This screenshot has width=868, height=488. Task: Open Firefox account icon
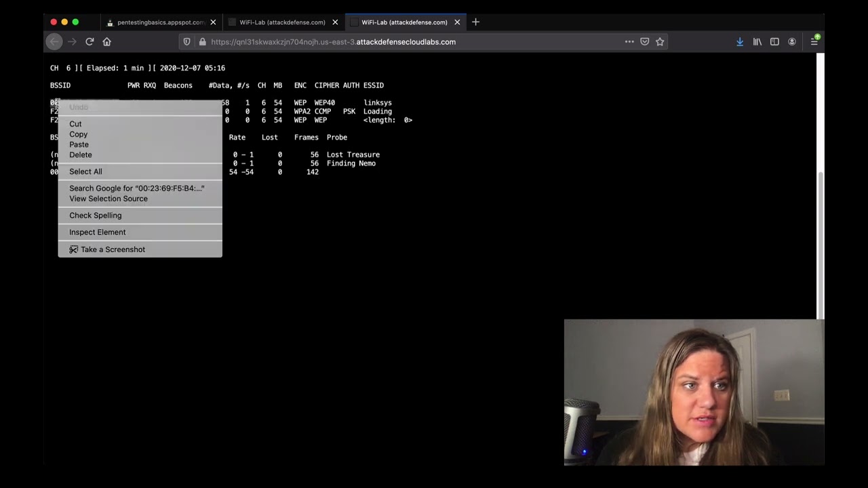click(x=792, y=42)
